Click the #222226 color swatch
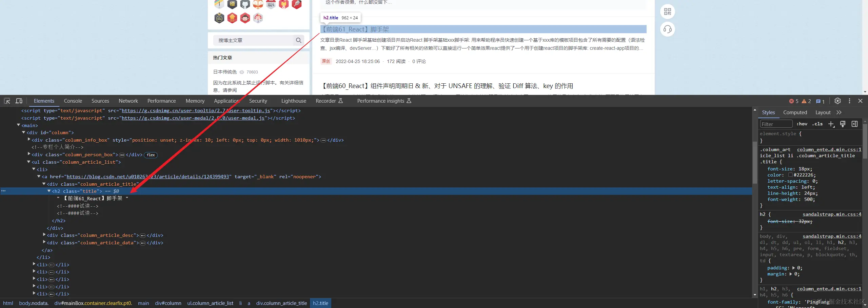Screen dimensions: 868x308 click(x=790, y=175)
